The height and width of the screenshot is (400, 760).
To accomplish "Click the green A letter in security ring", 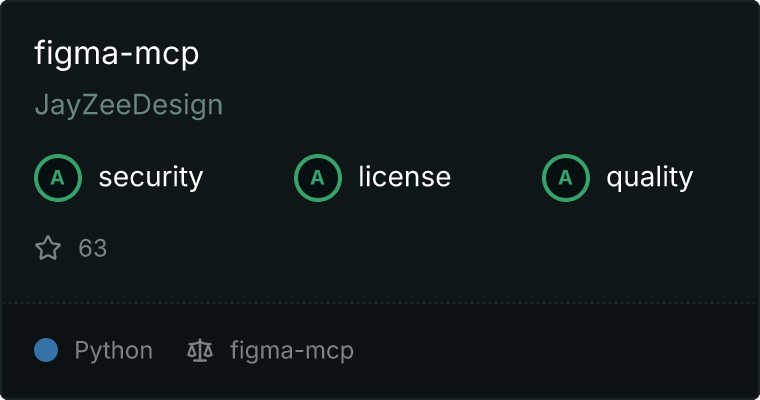I will 58,178.
